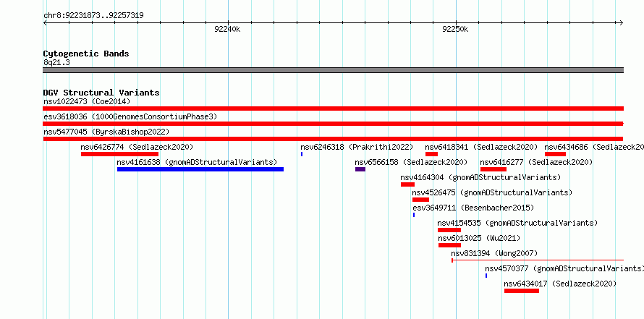Open the esv3618036 1000GenomesConsortiumPhase3 label
Screen dimensions: 644x319
tap(130, 116)
